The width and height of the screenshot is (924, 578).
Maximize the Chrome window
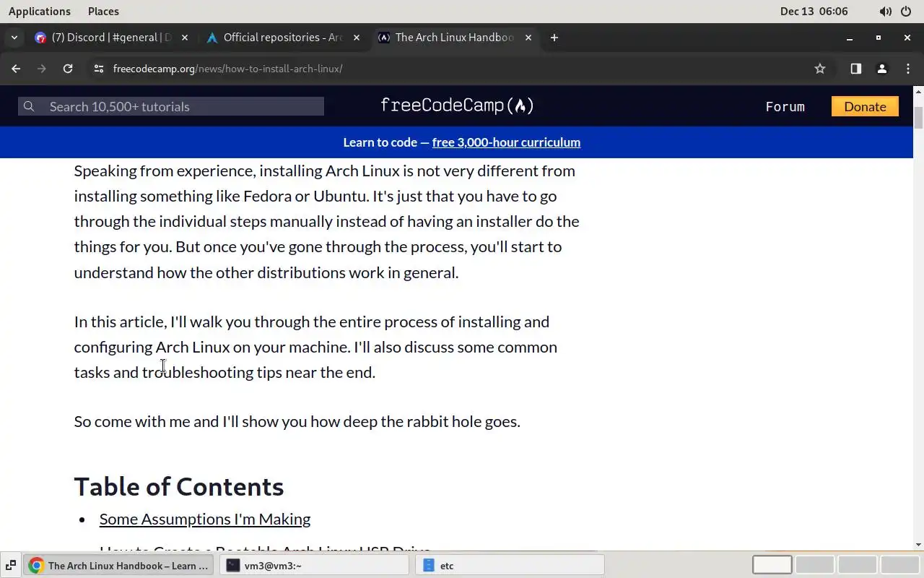tap(879, 38)
